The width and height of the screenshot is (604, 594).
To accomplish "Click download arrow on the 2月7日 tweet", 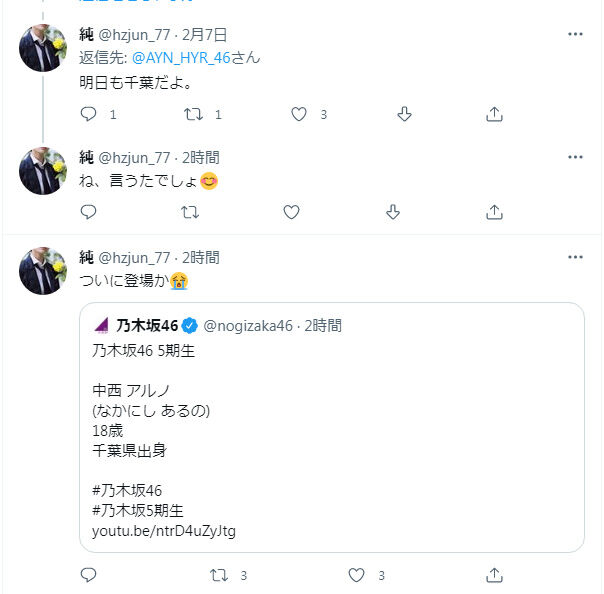I will pos(404,114).
